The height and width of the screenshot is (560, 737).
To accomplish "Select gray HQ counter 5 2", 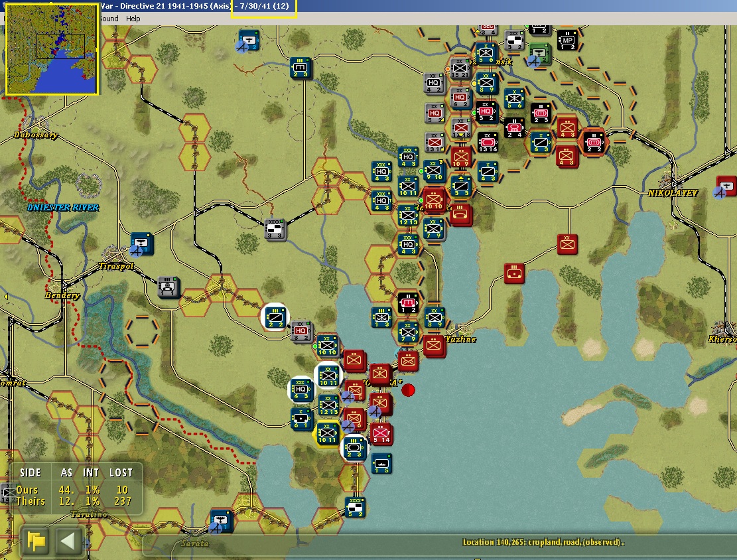I will click(435, 113).
